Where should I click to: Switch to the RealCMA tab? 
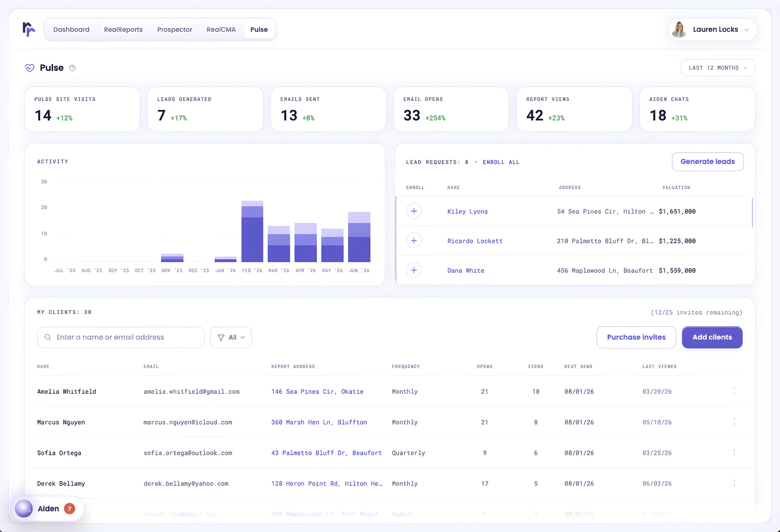tap(221, 29)
